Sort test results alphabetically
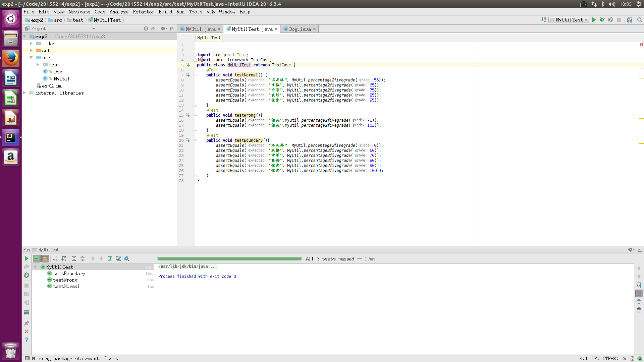Screen dimensions: 644x362 coord(55,258)
